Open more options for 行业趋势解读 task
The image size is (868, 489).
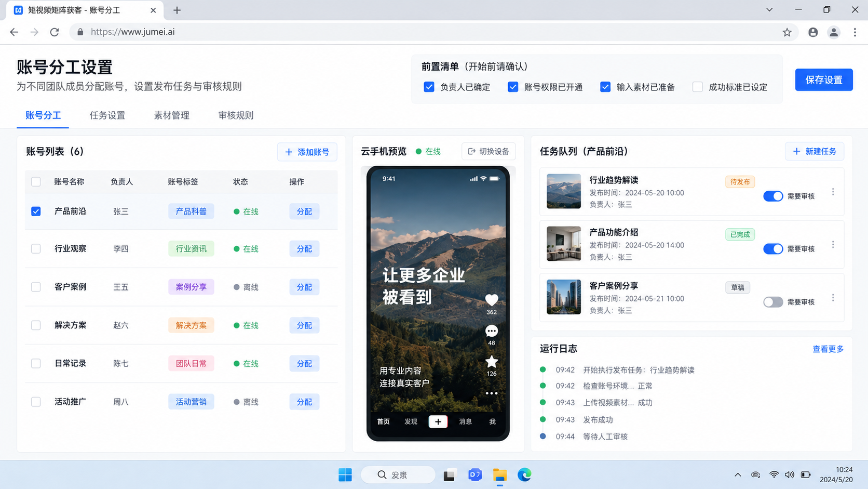(833, 192)
